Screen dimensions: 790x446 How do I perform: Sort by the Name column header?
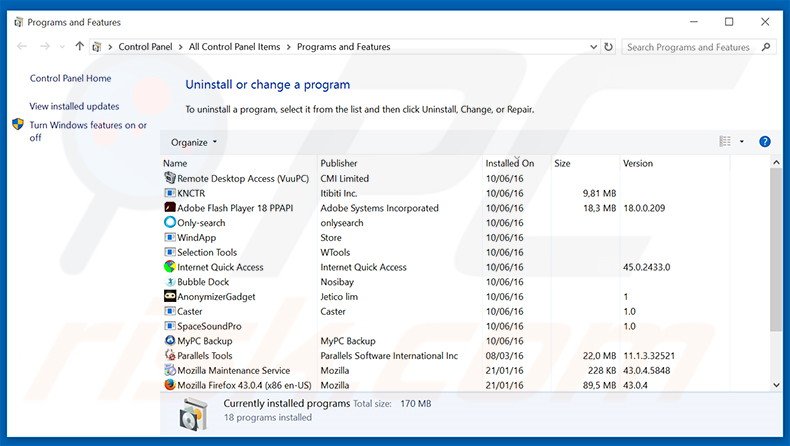[x=175, y=163]
